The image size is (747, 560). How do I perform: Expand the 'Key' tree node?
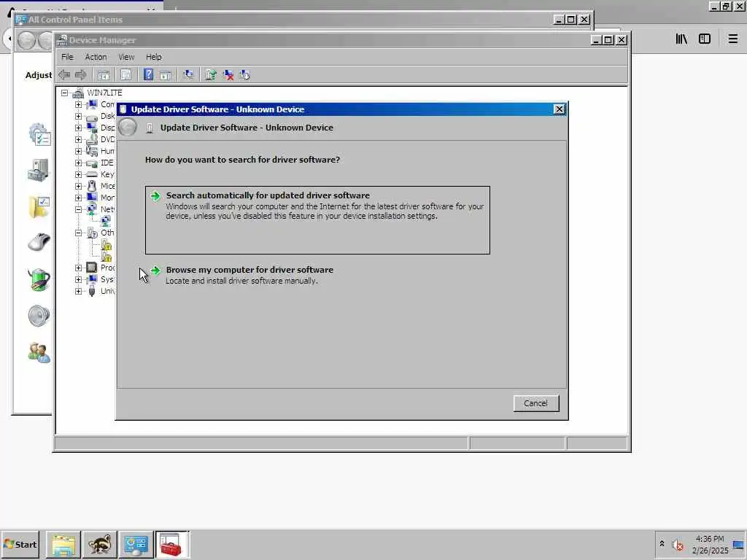point(78,174)
